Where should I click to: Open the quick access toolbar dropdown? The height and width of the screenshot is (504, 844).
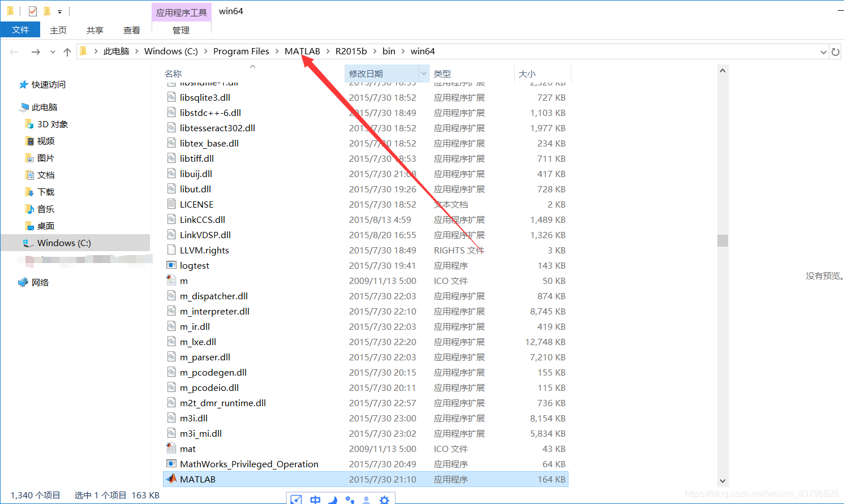pos(59,11)
